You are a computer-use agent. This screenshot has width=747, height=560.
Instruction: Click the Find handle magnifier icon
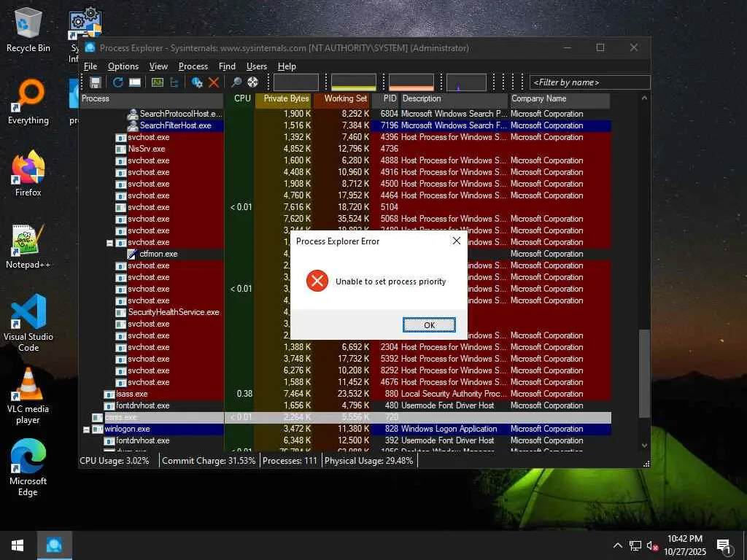(236, 82)
